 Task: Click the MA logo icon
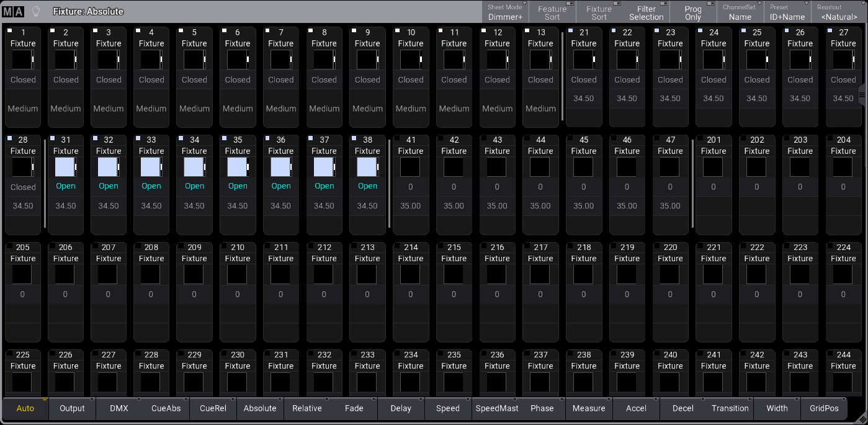(13, 11)
